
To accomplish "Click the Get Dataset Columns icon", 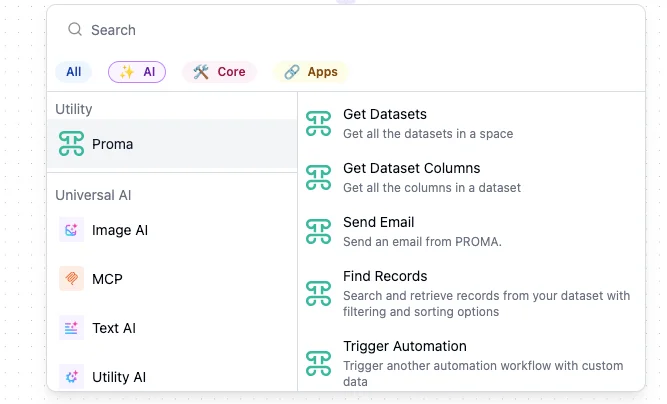I will click(x=318, y=178).
